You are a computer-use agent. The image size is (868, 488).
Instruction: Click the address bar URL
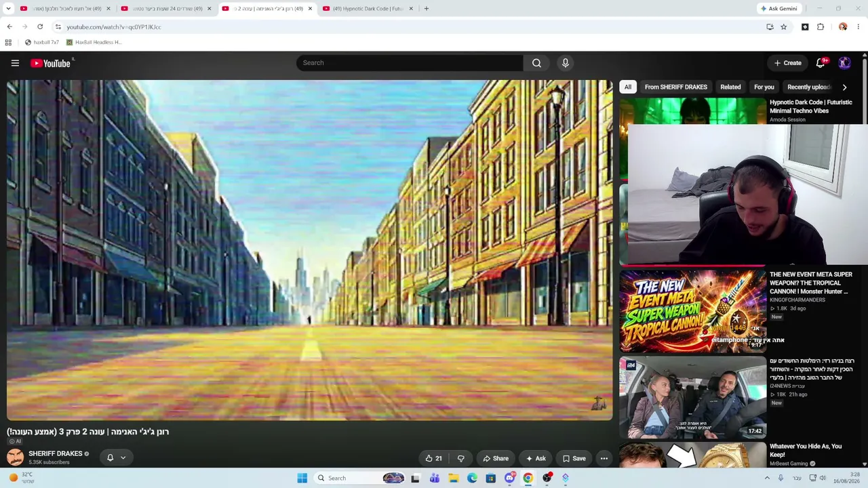[114, 27]
